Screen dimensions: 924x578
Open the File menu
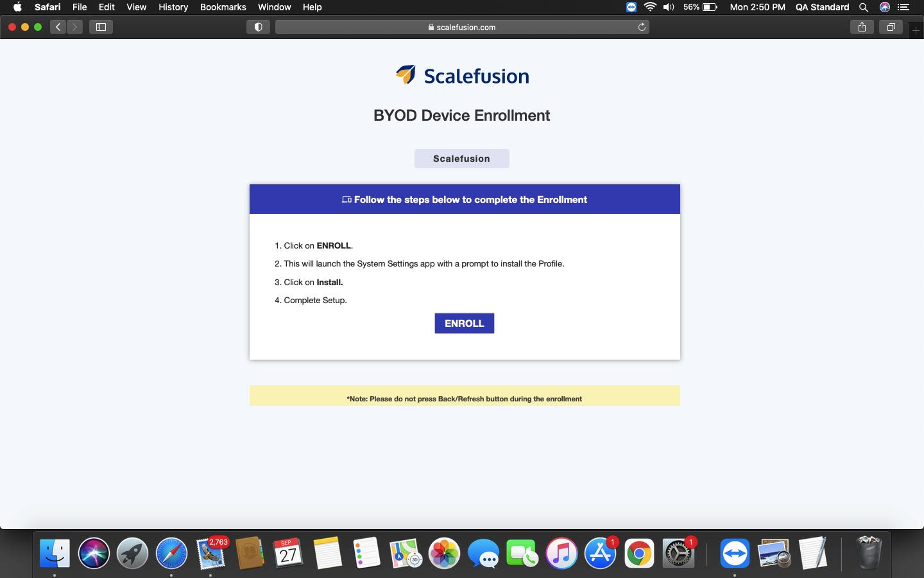(x=80, y=7)
